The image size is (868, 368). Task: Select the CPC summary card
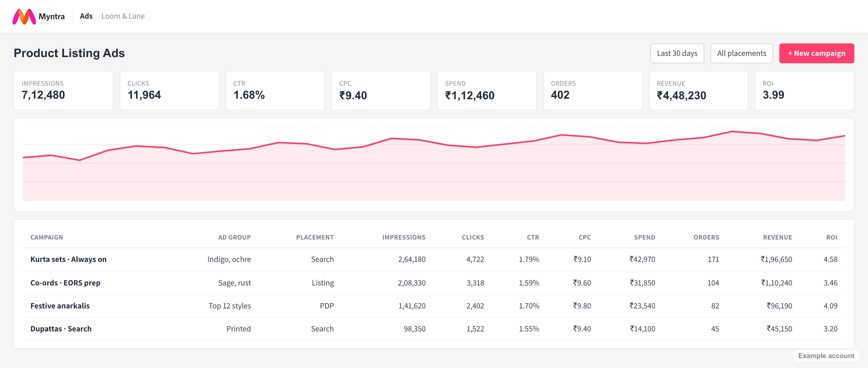pos(381,90)
